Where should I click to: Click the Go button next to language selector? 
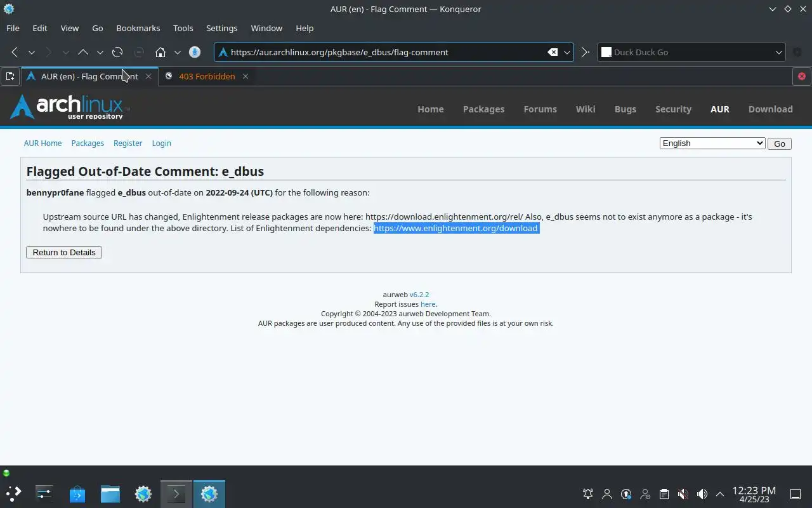point(780,144)
